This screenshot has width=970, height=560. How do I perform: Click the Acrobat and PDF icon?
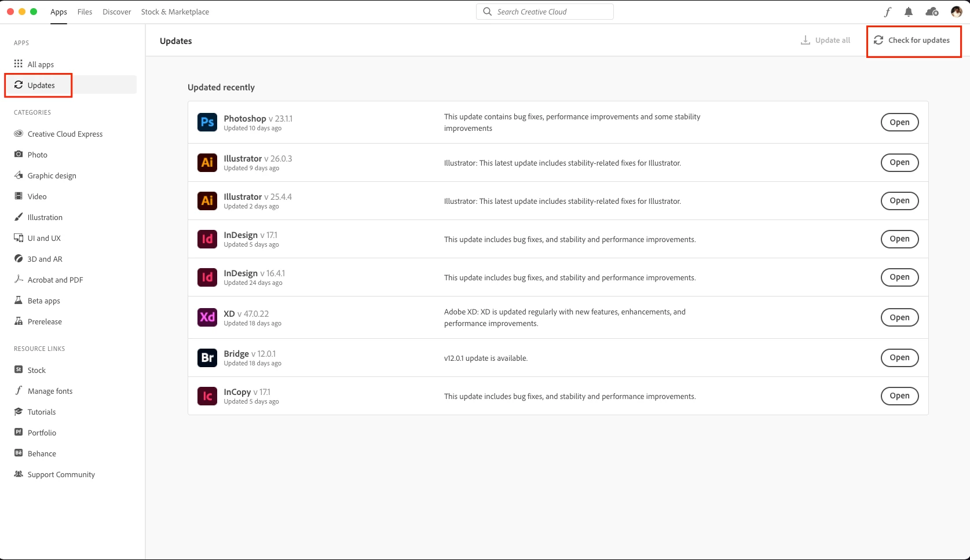coord(19,279)
